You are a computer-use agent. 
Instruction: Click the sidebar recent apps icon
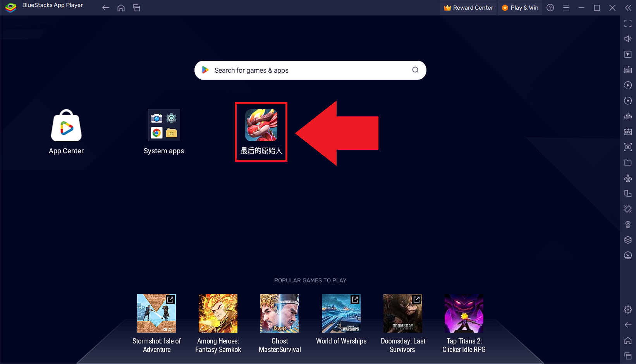[628, 356]
